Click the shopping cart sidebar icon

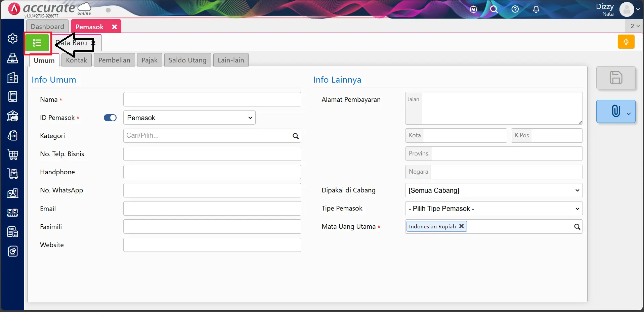13,154
